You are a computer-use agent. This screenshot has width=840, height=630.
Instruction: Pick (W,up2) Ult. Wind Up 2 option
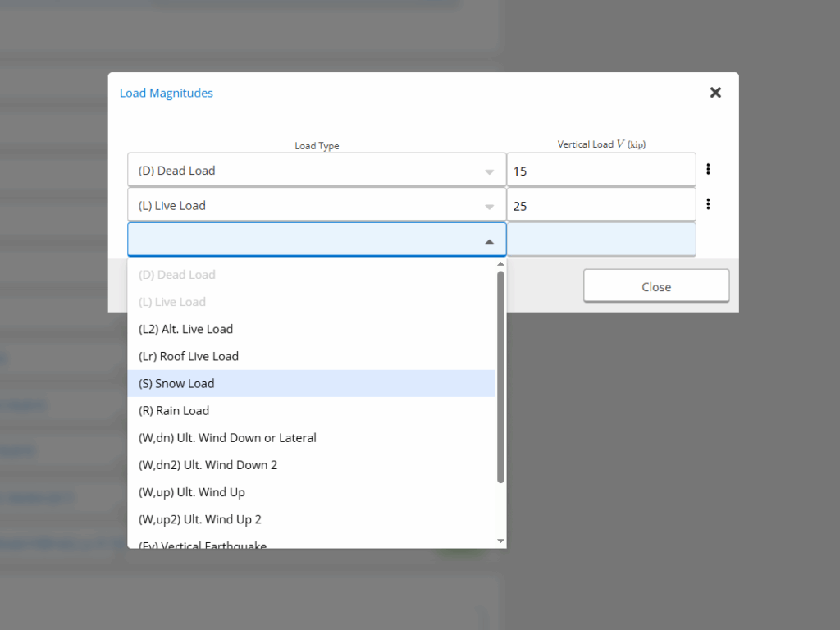click(x=200, y=519)
